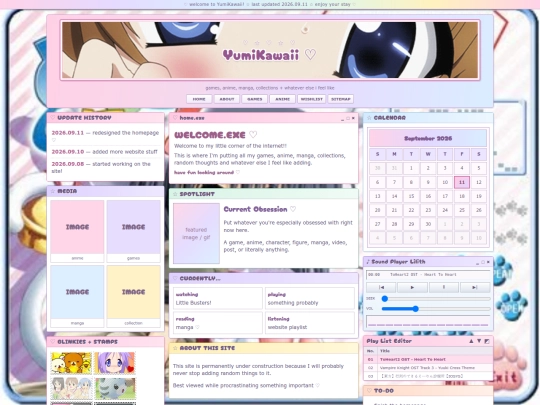Open the purple games media image
This screenshot has height=405, width=540.
[x=133, y=227]
